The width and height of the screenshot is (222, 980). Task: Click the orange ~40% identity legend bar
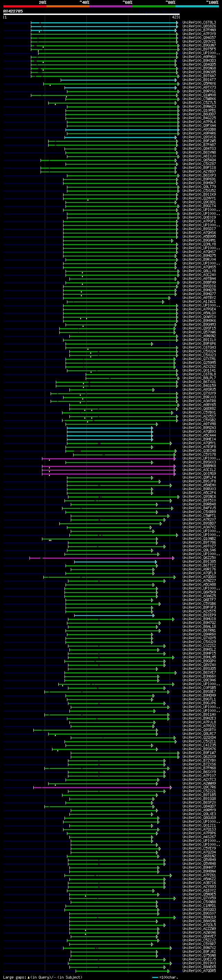68,7
